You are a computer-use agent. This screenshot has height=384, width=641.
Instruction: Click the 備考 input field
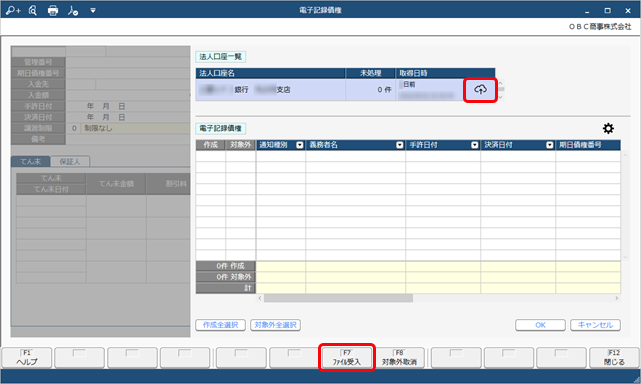click(x=128, y=139)
